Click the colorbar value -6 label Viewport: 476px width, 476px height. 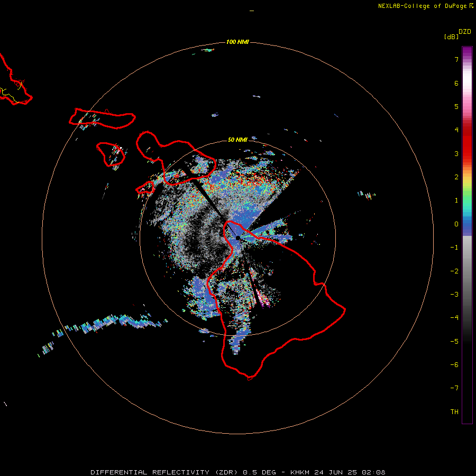(454, 365)
